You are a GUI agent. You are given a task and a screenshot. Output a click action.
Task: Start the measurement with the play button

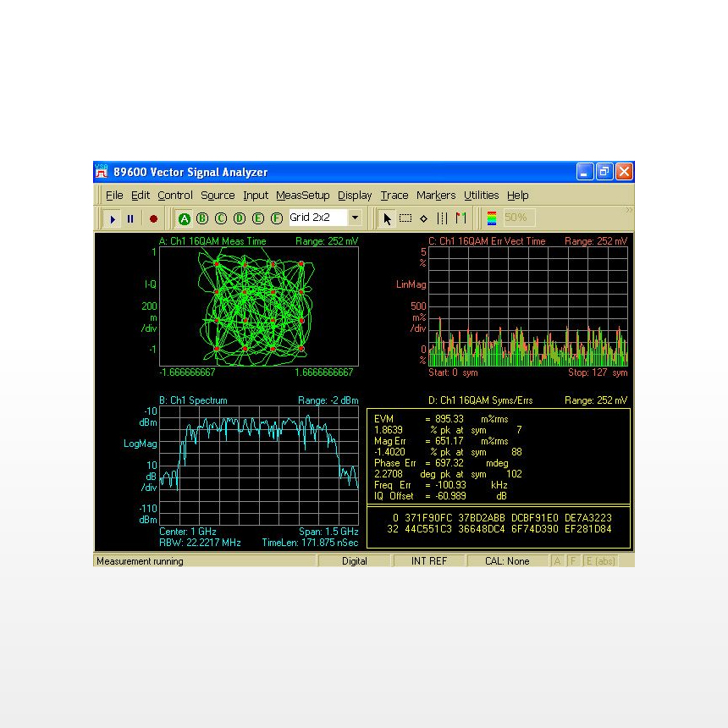pos(113,218)
